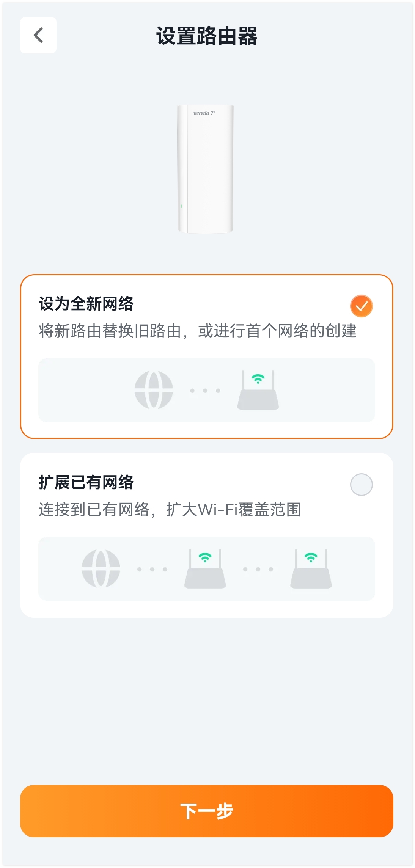Click the Wi-Fi signal on rightmost router
Viewport: 415px width, 868px height.
pos(311,557)
